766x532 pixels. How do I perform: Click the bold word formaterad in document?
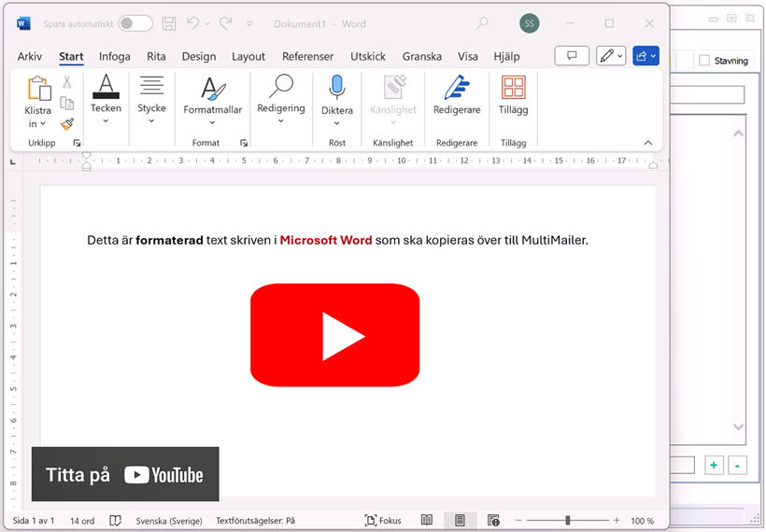169,240
